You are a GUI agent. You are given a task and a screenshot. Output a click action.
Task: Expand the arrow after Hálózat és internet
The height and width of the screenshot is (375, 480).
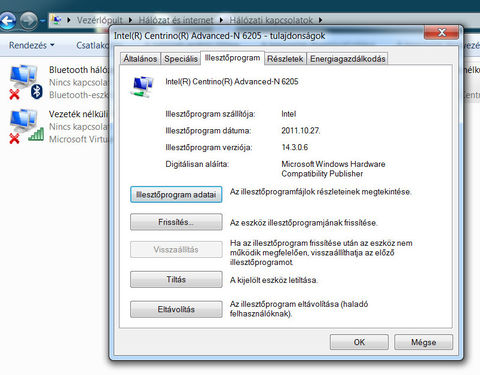(221, 20)
